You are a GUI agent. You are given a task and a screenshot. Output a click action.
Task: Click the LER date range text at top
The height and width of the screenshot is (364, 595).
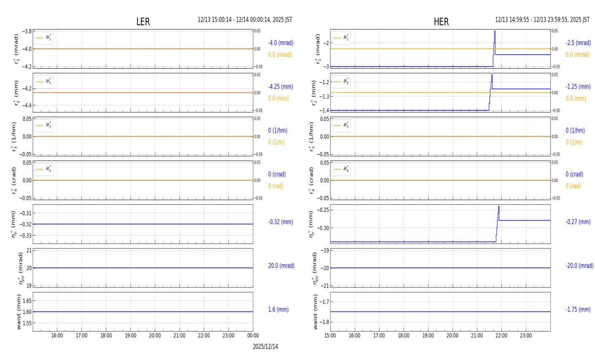click(x=244, y=20)
